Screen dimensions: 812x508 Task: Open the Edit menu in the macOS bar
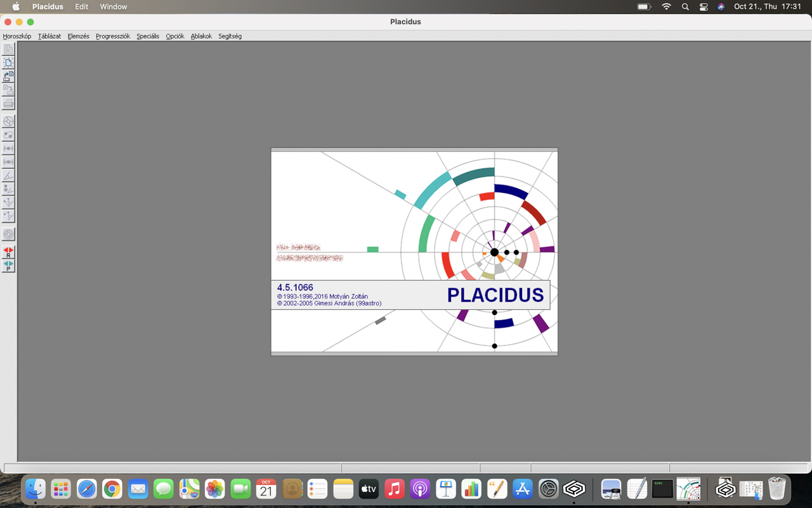(82, 6)
